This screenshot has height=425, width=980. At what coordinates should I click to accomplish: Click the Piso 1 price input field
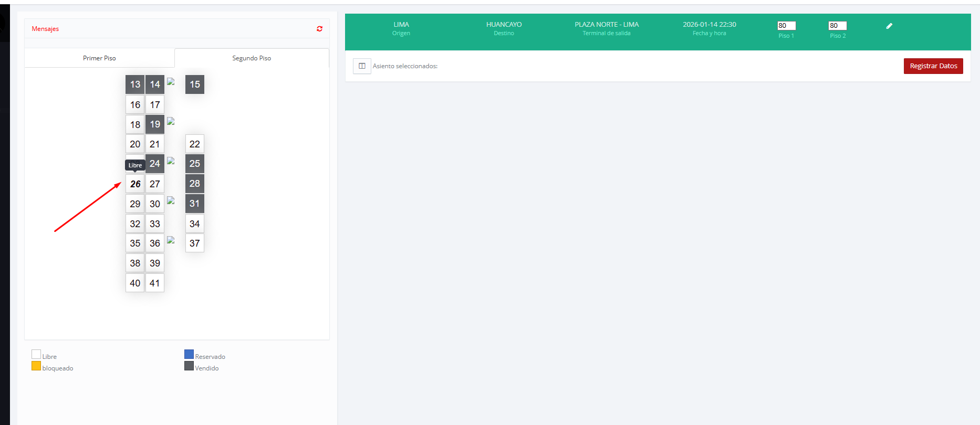786,26
